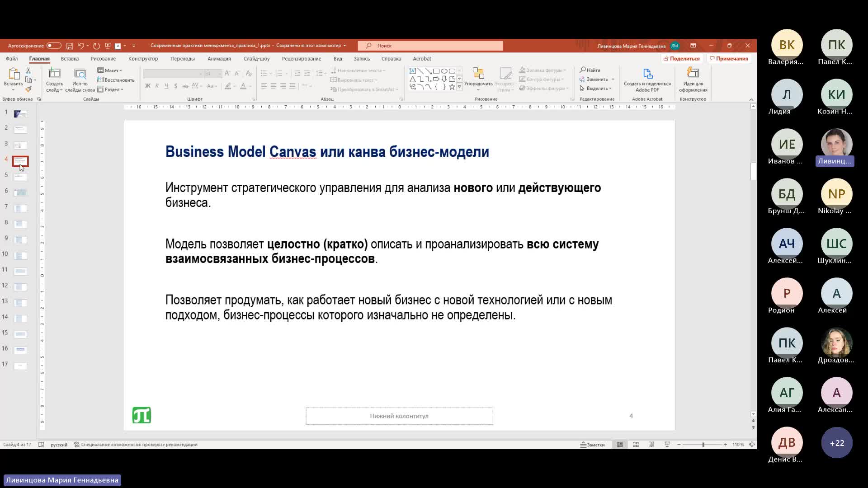Zoom in with plus button
Screen dimensions: 868x488
click(x=726, y=445)
